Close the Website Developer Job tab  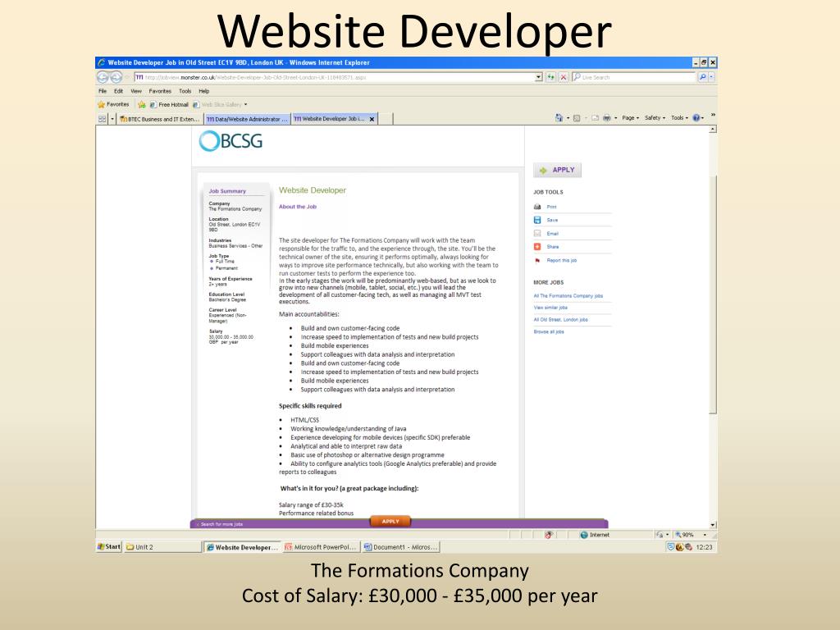click(372, 119)
